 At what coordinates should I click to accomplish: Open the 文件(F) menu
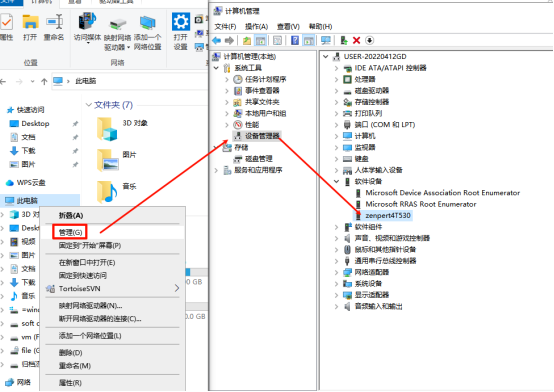click(225, 27)
